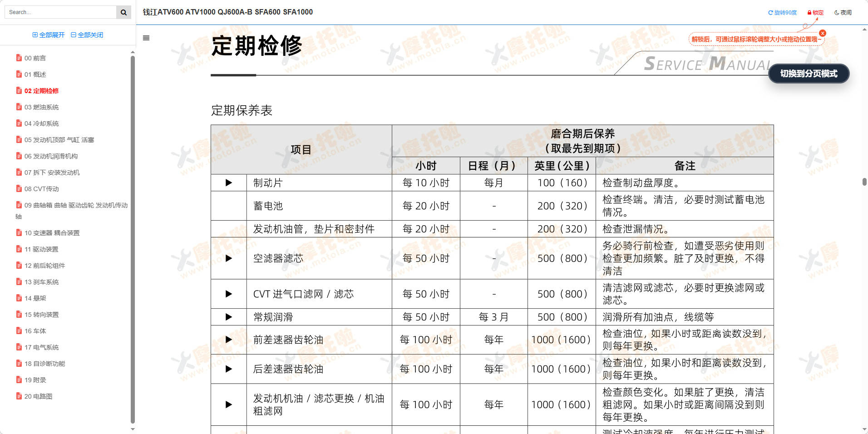Toggle the lock (锁定) control
Viewport: 868px width, 434px height.
pos(815,13)
